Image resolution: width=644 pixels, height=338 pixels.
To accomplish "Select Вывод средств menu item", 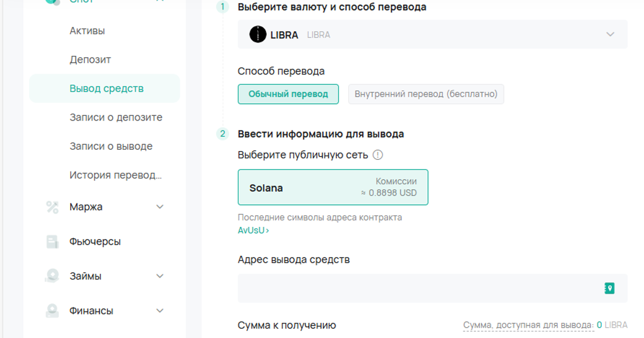I will coord(105,89).
